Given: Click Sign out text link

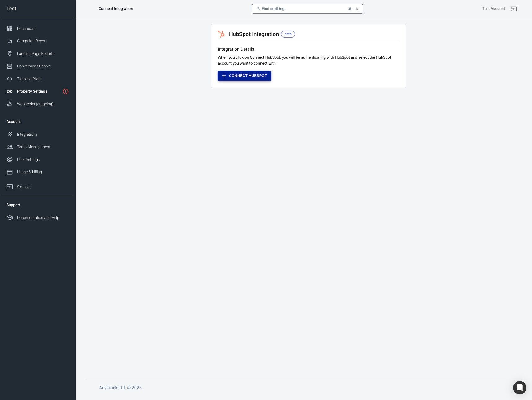Looking at the screenshot, I should tap(24, 187).
